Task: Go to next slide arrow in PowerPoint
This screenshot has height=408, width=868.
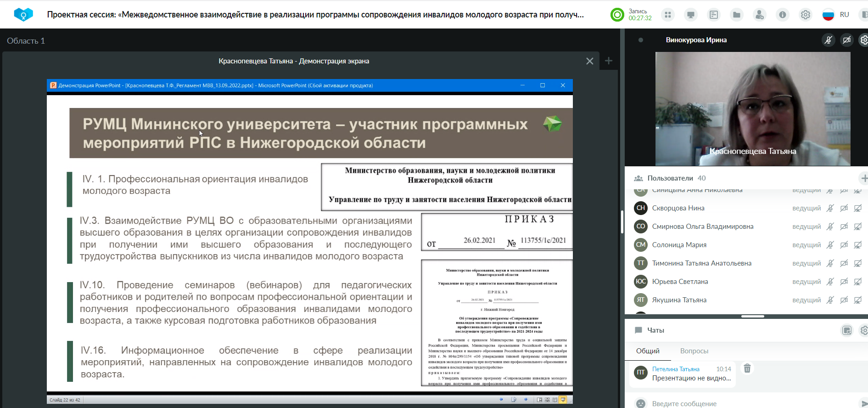Action: point(526,400)
